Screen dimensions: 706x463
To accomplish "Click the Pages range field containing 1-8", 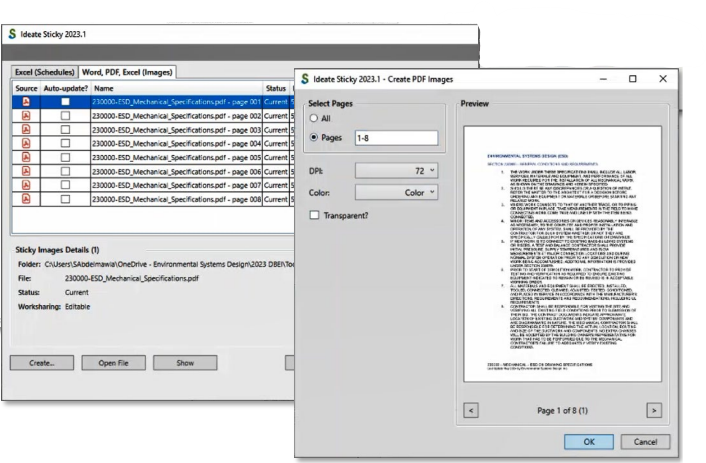I will (x=395, y=138).
